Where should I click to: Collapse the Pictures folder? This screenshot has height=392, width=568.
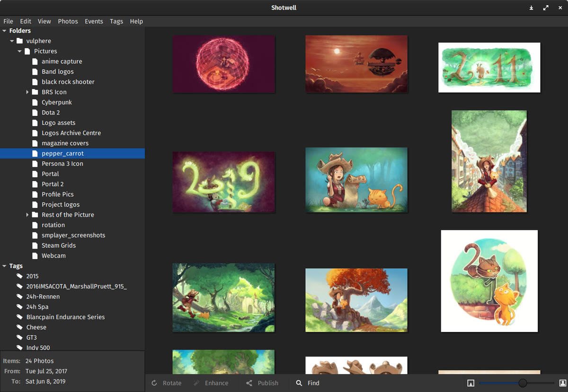[x=19, y=51]
